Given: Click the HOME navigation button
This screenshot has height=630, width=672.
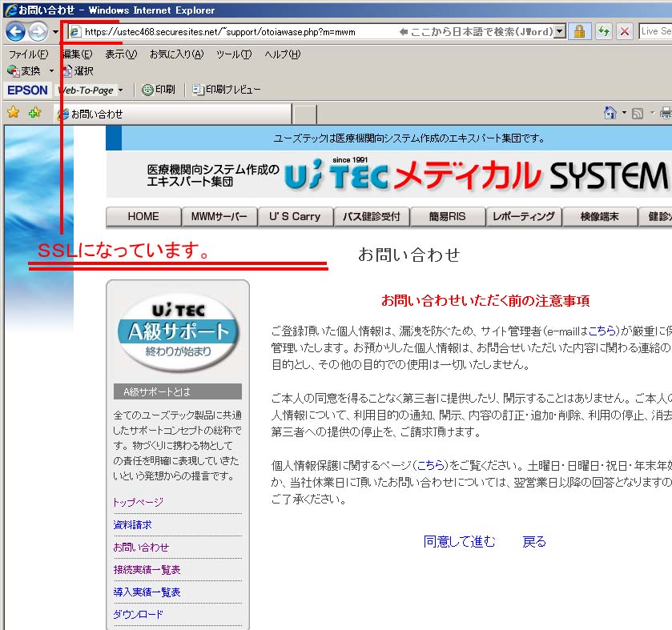Looking at the screenshot, I should pyautogui.click(x=143, y=217).
